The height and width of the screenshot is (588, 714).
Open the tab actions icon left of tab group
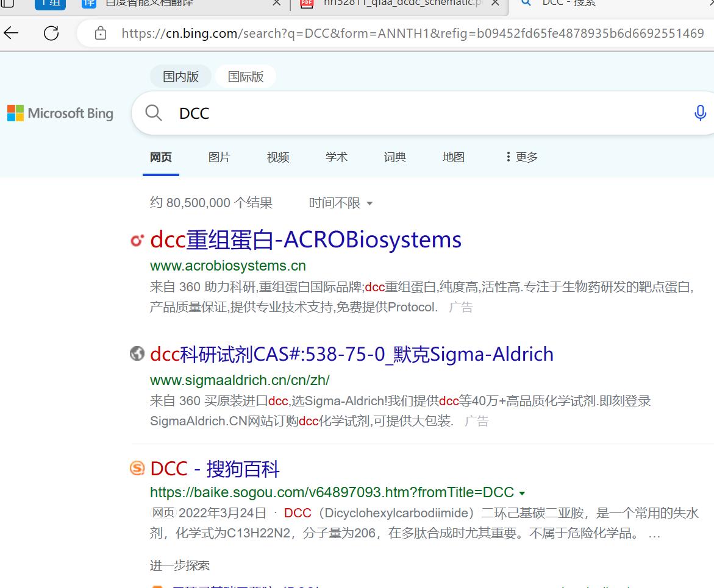tap(7, 4)
